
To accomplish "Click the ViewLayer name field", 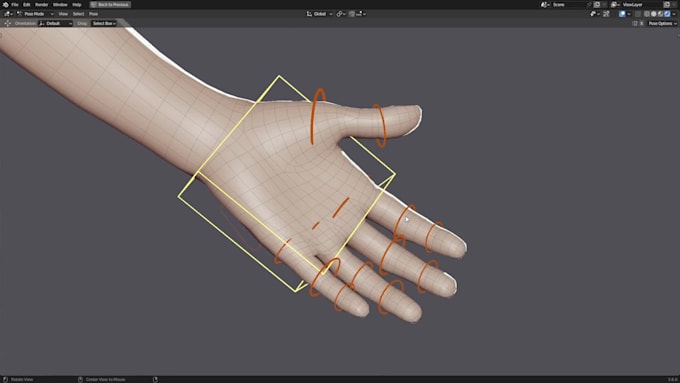I will pyautogui.click(x=642, y=4).
